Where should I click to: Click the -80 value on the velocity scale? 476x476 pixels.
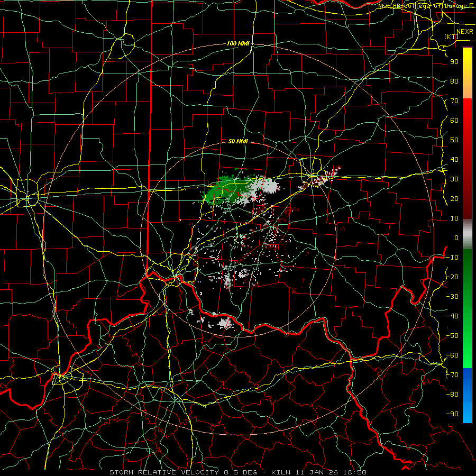[x=452, y=395]
